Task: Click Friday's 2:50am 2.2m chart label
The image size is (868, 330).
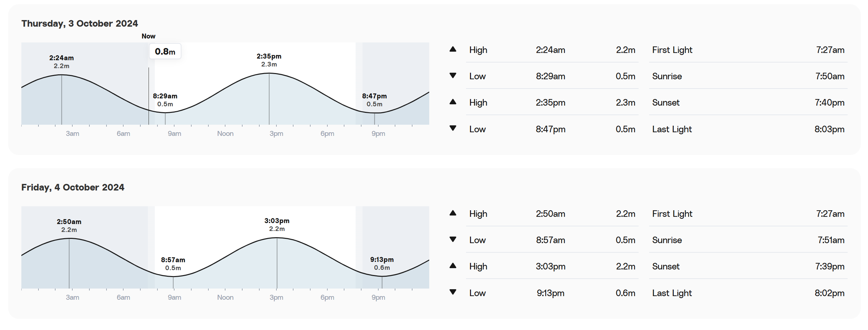Action: [x=69, y=226]
